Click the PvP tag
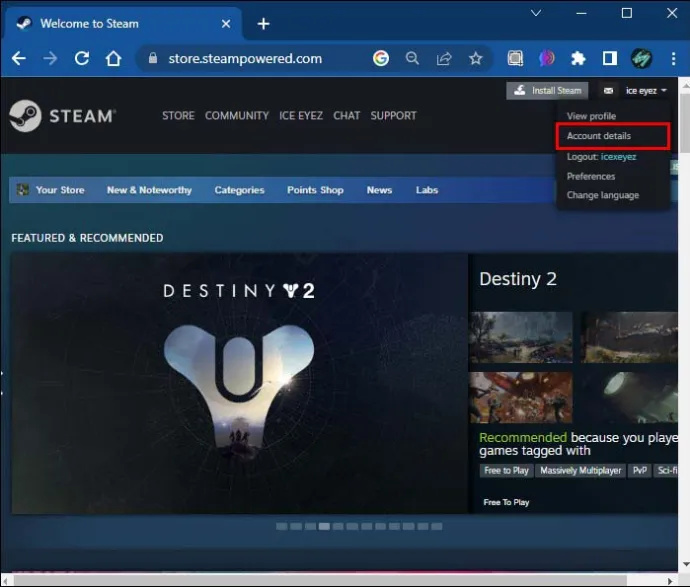 tap(639, 470)
